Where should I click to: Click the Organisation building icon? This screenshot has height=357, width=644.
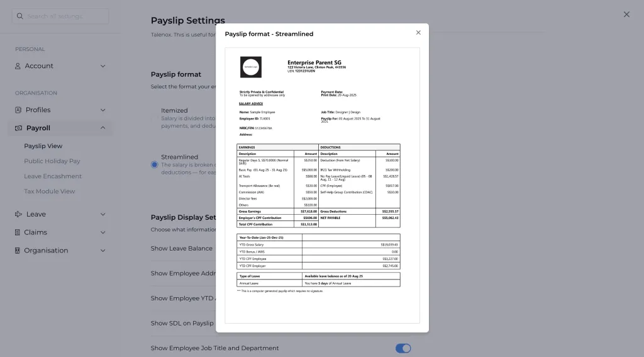(x=19, y=251)
